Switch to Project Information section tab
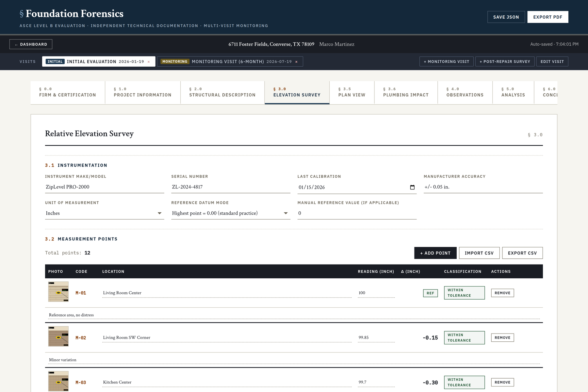The width and height of the screenshot is (588, 392). point(142,92)
